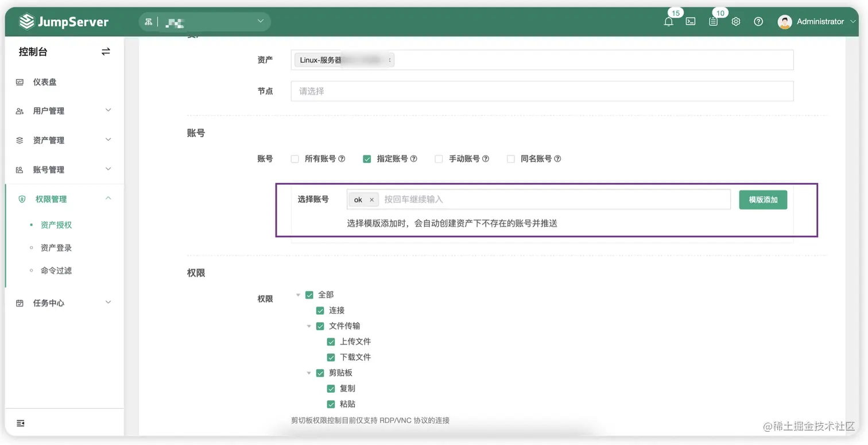Screen dimensions: 868x445
Task: Open the help question mark icon
Action: click(758, 21)
